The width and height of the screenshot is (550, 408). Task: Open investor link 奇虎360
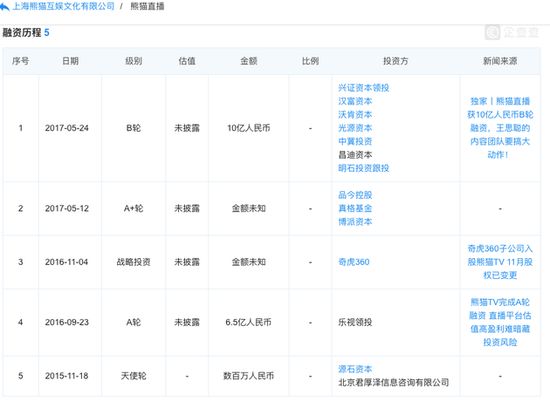[x=354, y=262]
